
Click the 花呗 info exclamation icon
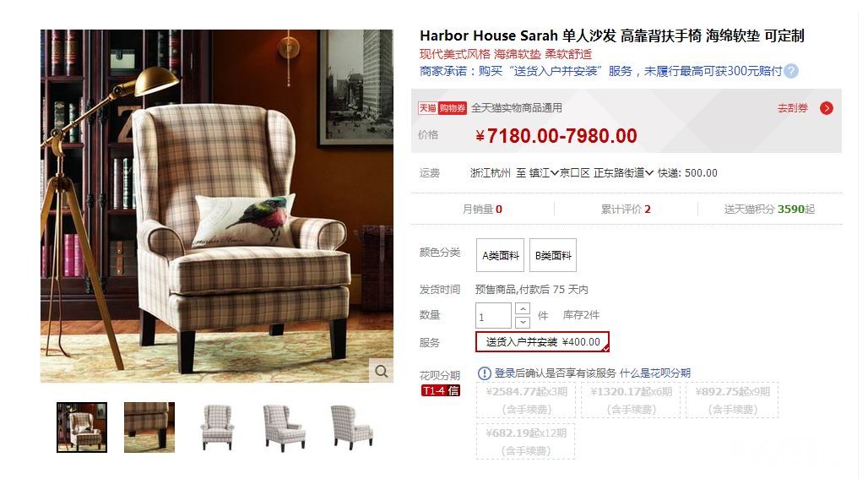tap(484, 373)
